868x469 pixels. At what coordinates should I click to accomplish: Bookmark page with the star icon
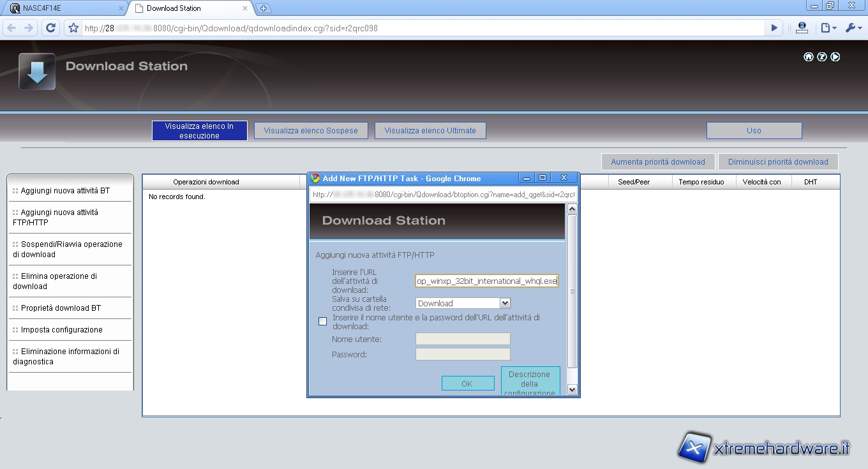point(73,28)
